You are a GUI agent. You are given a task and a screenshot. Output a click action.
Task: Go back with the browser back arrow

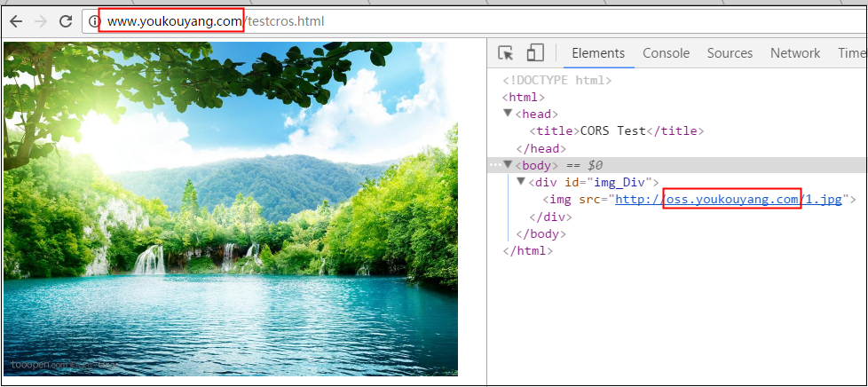(15, 21)
